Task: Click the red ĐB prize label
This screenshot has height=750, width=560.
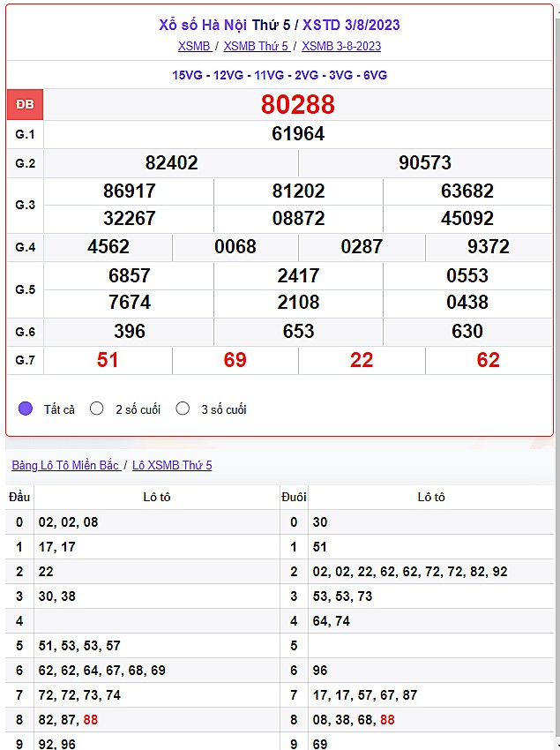Action: pos(25,105)
